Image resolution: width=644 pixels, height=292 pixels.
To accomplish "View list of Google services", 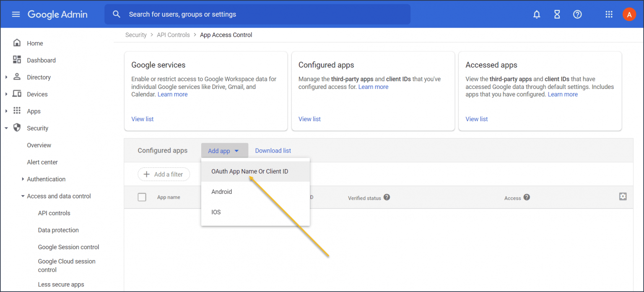I will click(143, 119).
